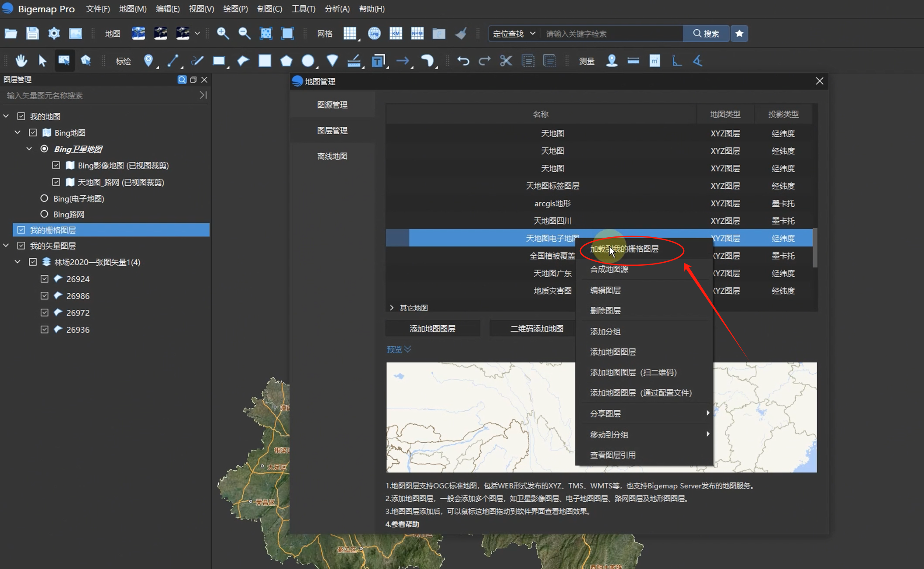Choose the pentagon shape drawing tool
The height and width of the screenshot is (569, 924).
point(286,61)
